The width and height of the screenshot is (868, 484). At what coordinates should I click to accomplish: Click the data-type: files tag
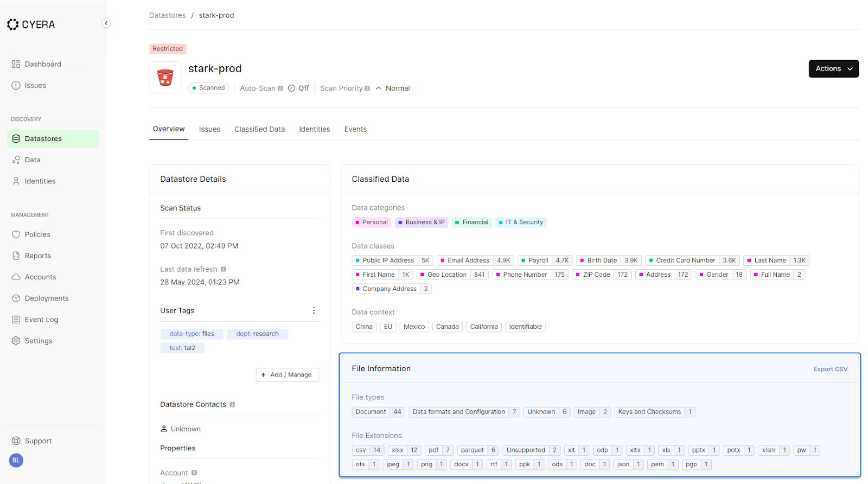click(192, 334)
